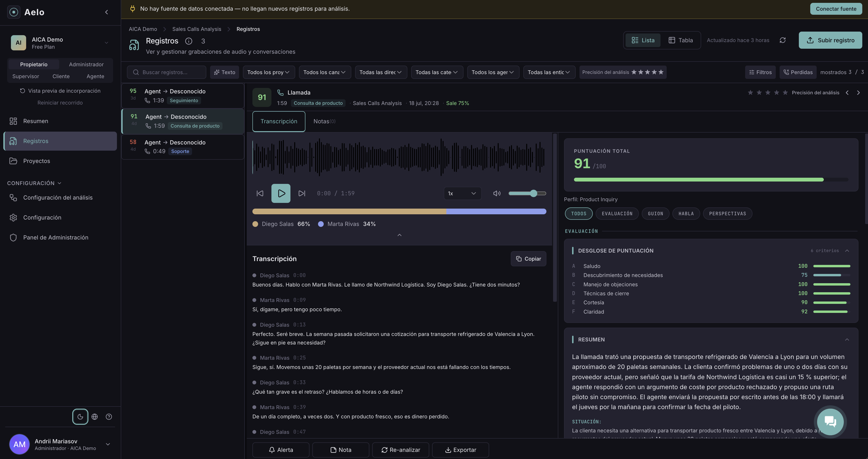
Task: Toggle dark mode moon icon
Action: pyautogui.click(x=80, y=416)
